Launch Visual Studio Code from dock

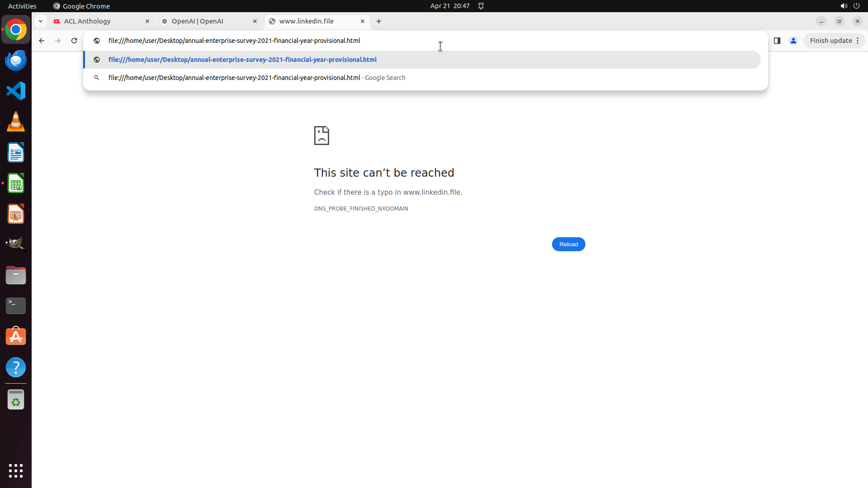(16, 91)
